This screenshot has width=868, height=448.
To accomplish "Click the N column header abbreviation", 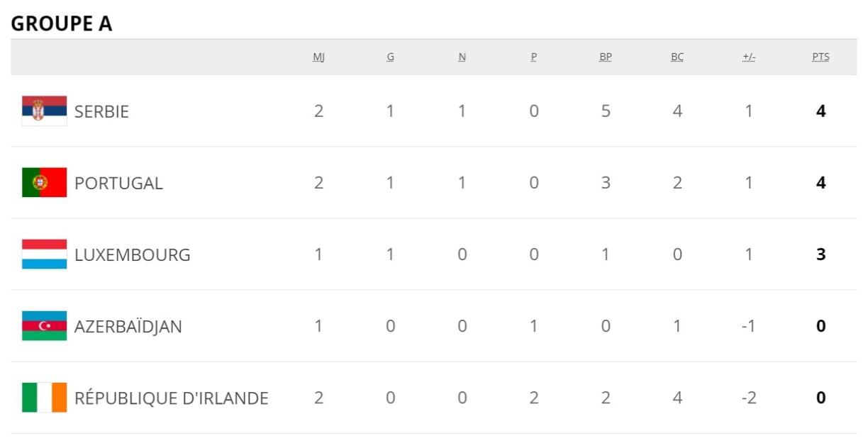I will [x=462, y=57].
